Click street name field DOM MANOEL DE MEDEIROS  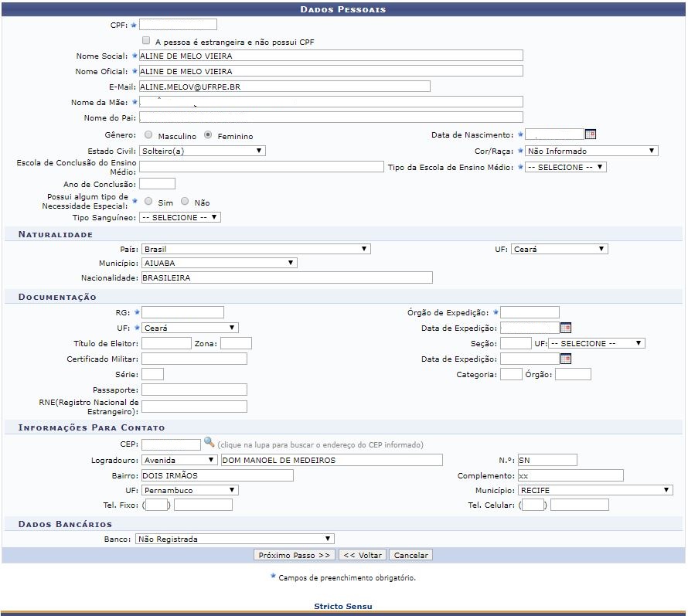click(x=332, y=460)
